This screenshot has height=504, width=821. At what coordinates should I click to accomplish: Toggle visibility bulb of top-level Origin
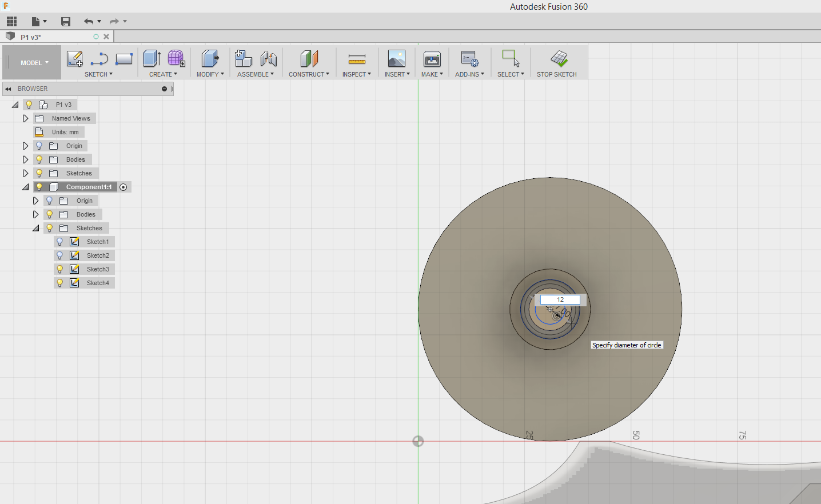[39, 146]
